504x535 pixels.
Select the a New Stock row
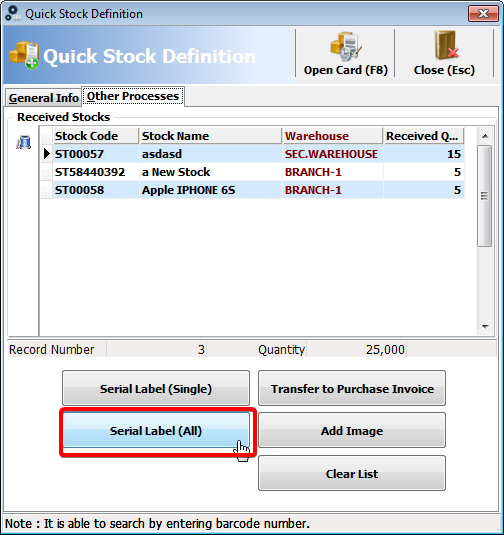253,172
